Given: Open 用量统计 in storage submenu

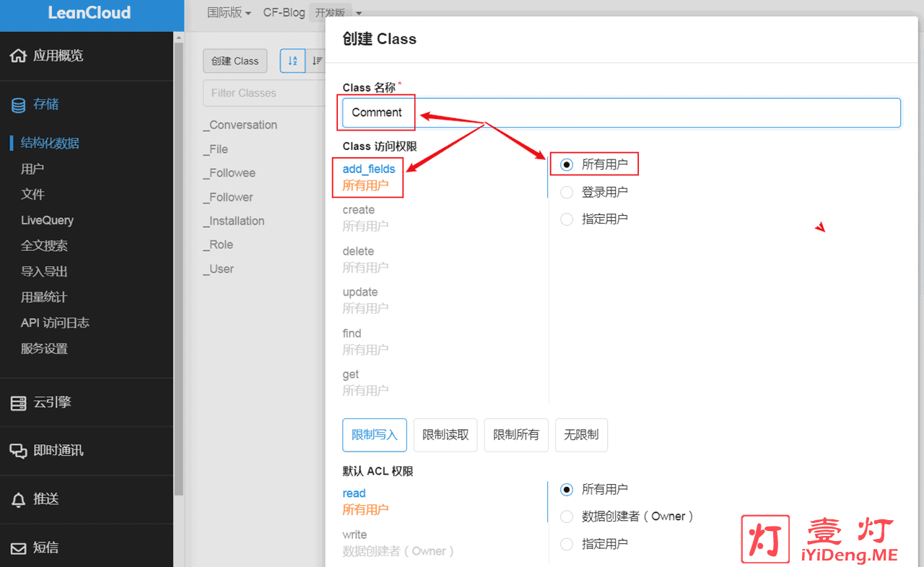Looking at the screenshot, I should [44, 297].
